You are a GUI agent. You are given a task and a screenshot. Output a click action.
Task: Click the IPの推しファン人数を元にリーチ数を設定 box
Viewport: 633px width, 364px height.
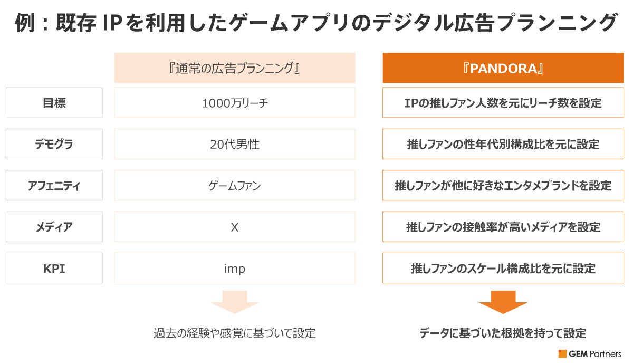[503, 103]
